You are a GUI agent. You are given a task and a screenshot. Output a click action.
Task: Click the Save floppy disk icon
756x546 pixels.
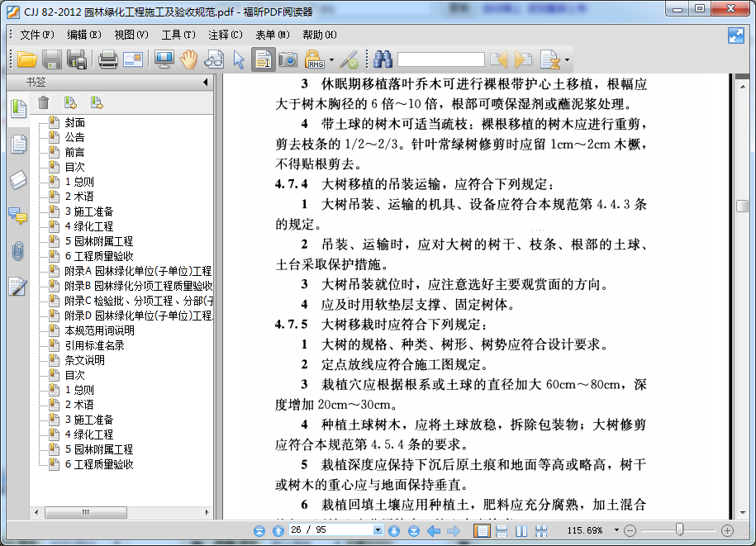pos(52,59)
